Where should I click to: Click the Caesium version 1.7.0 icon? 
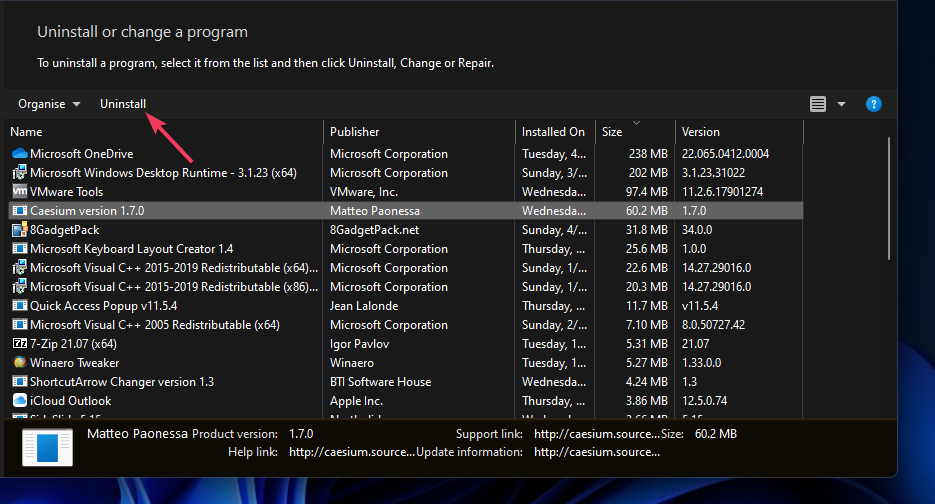[x=19, y=211]
